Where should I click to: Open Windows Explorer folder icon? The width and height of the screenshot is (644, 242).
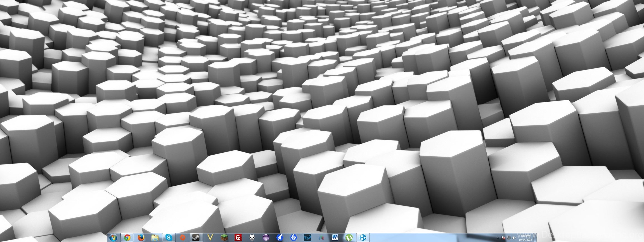155,238
